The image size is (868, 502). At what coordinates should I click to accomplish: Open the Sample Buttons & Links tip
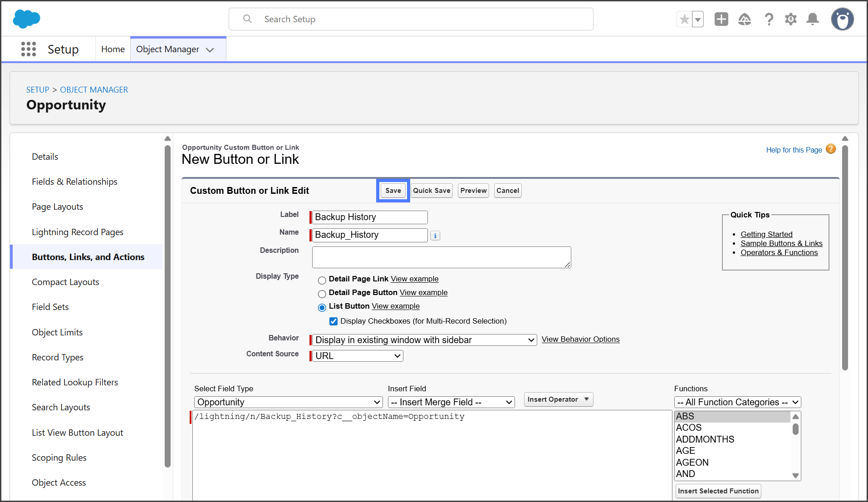(781, 243)
